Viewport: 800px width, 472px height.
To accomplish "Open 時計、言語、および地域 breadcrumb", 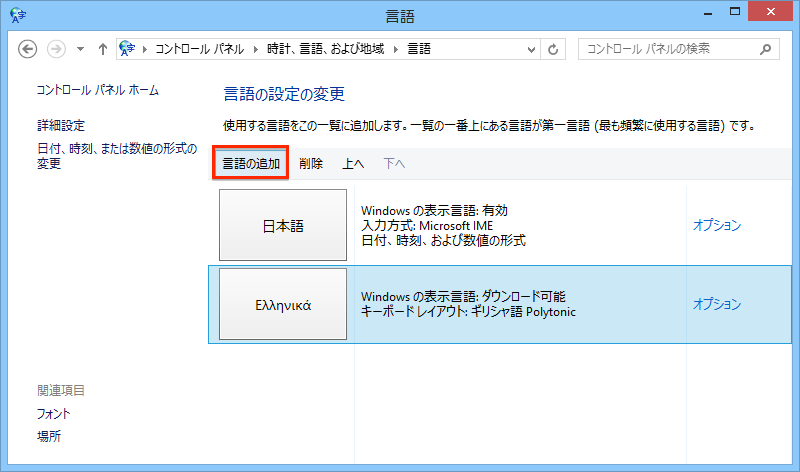I will 329,49.
